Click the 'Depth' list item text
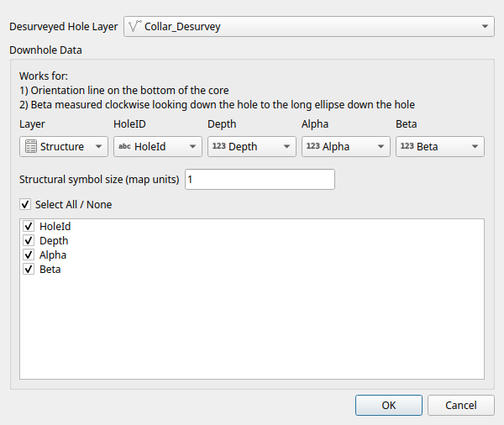This screenshot has width=504, height=425. click(54, 241)
